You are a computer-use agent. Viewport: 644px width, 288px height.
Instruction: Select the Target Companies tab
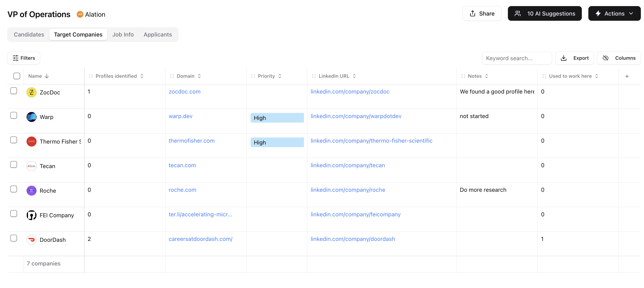(x=78, y=34)
